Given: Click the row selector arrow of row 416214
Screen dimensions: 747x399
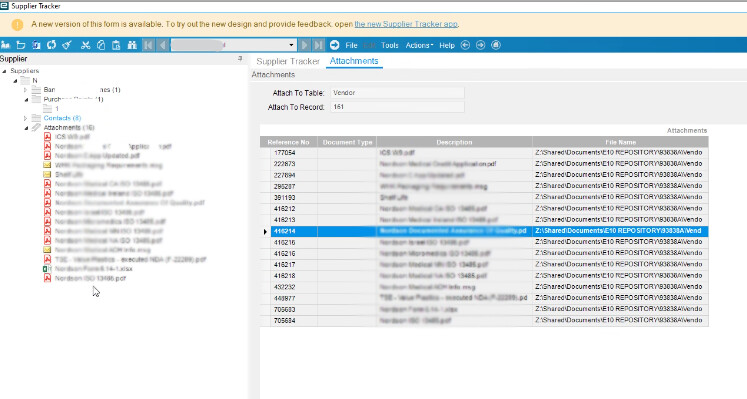Looking at the screenshot, I should [x=265, y=231].
